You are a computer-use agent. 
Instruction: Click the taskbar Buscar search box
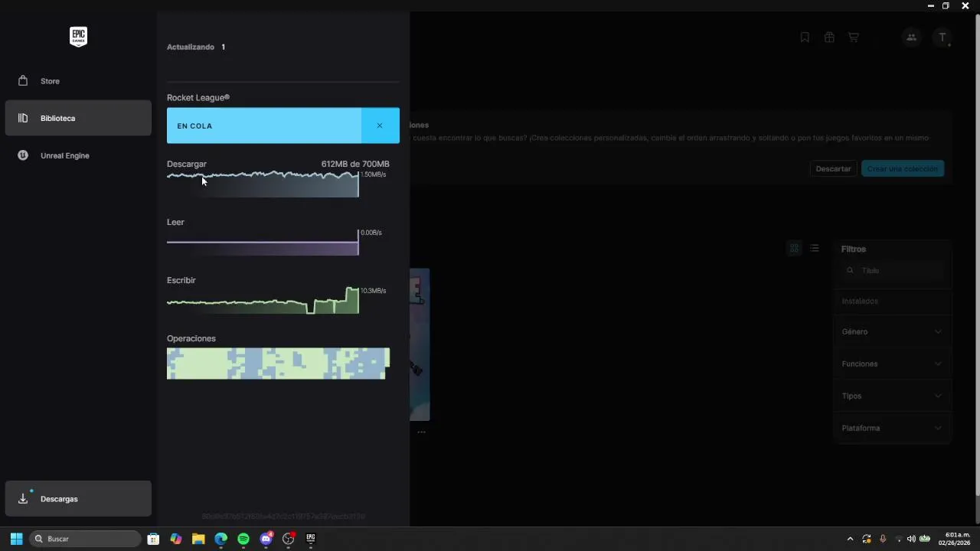coord(85,539)
